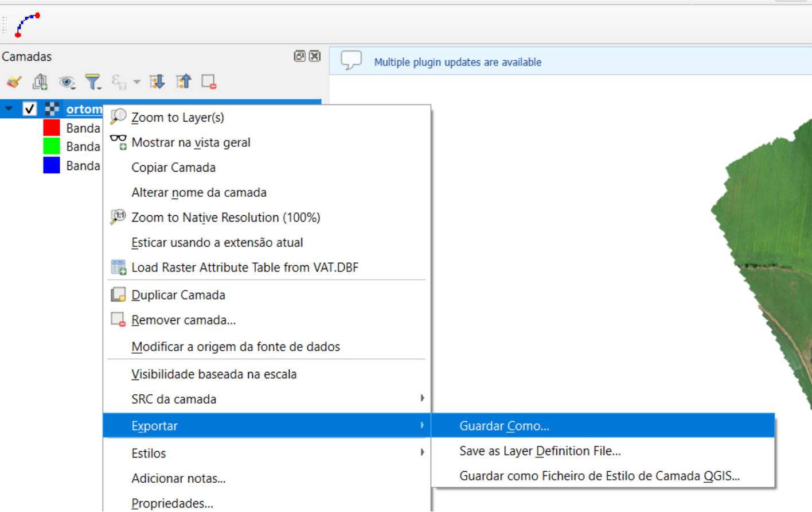Open Propriedades from the context menu

(172, 503)
